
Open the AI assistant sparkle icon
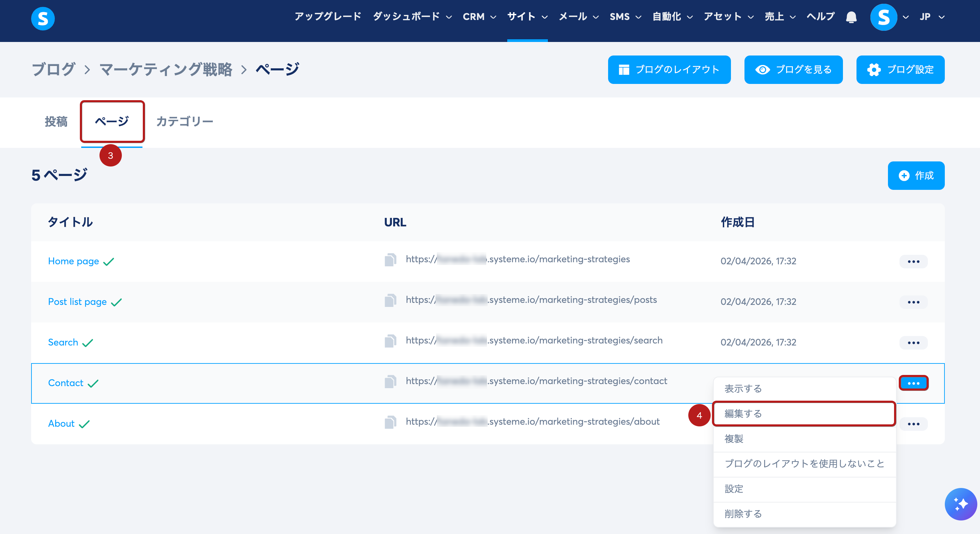[x=960, y=504]
